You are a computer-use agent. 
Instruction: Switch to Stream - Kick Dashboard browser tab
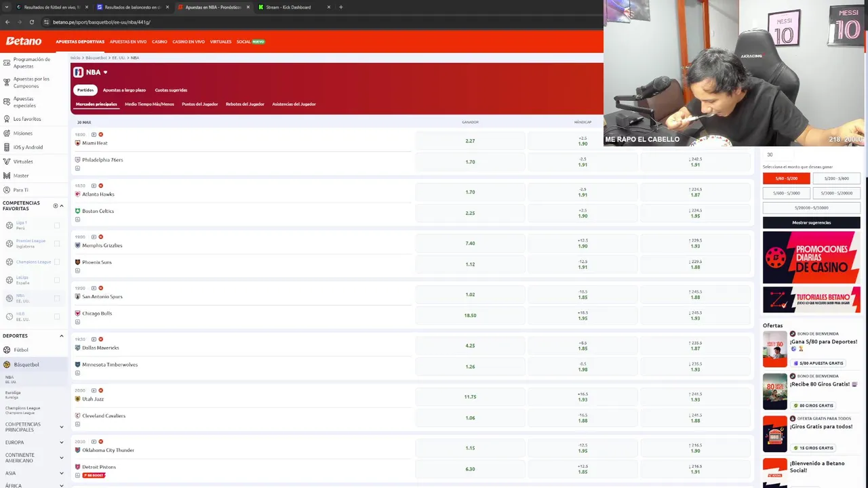294,7
